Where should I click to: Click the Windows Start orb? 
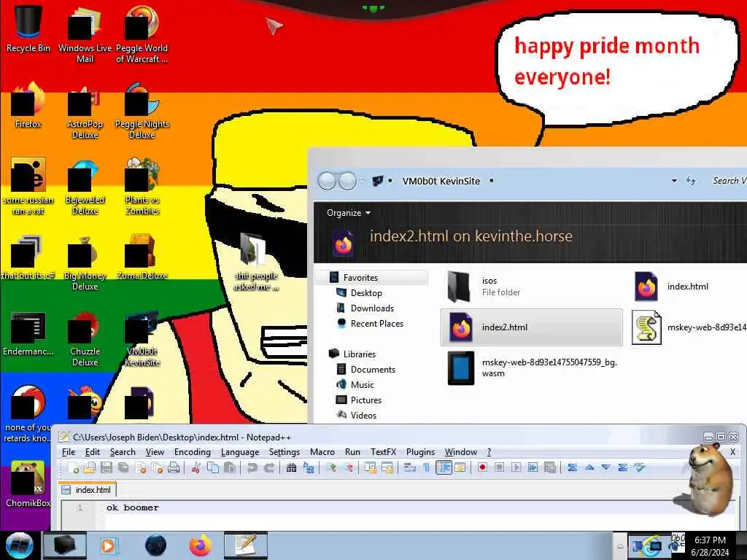click(19, 545)
